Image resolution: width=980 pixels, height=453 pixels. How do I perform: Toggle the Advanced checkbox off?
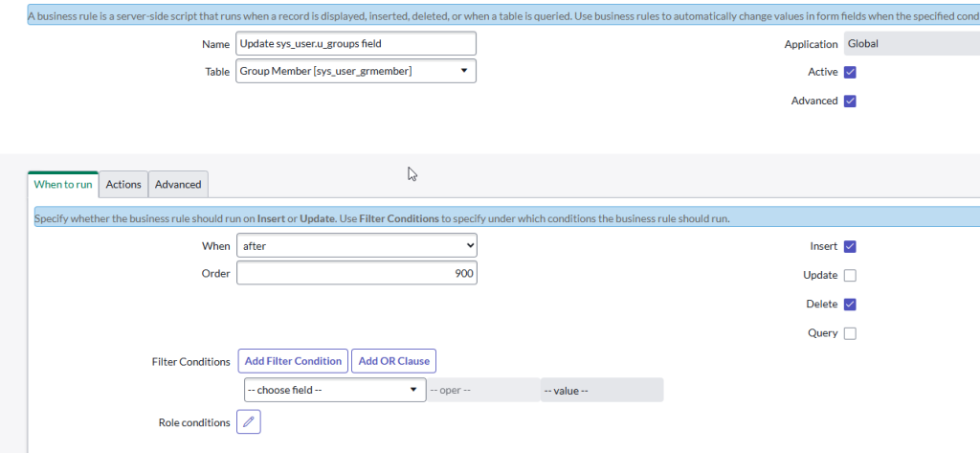[850, 102]
